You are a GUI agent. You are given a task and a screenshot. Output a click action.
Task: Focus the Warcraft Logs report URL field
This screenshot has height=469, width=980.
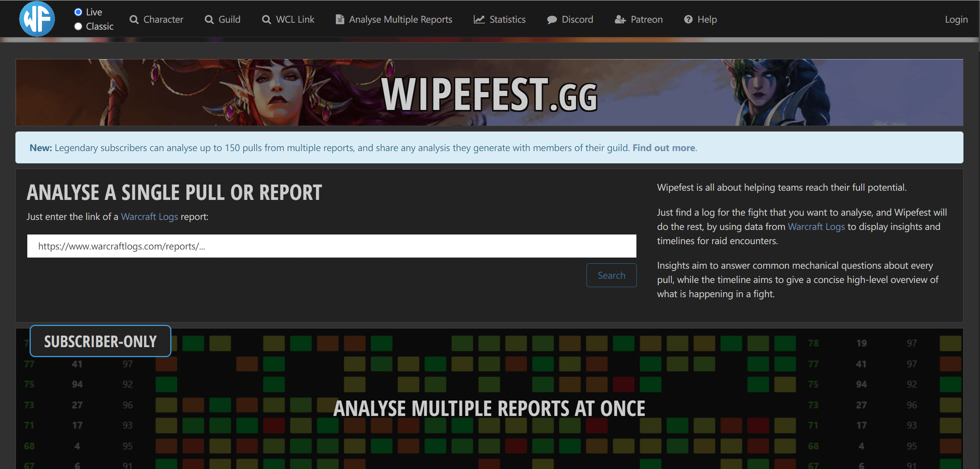[332, 246]
